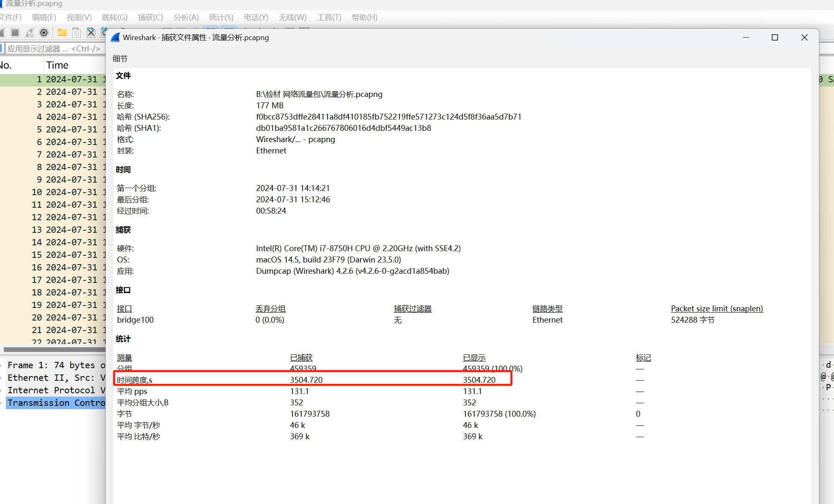Maximize the capture file properties dialog
Image resolution: width=834 pixels, height=504 pixels.
tap(774, 38)
